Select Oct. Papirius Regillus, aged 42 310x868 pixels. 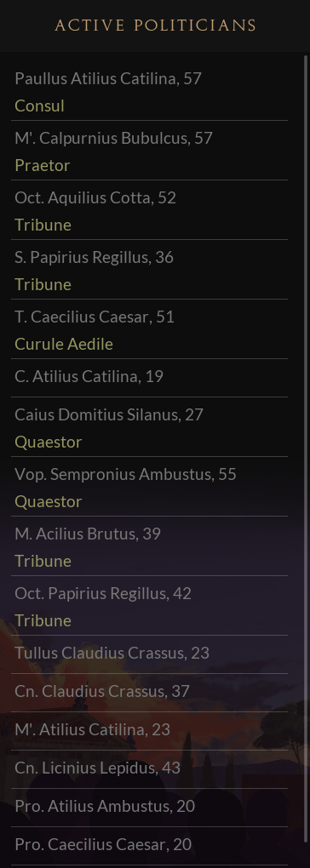tap(150, 607)
